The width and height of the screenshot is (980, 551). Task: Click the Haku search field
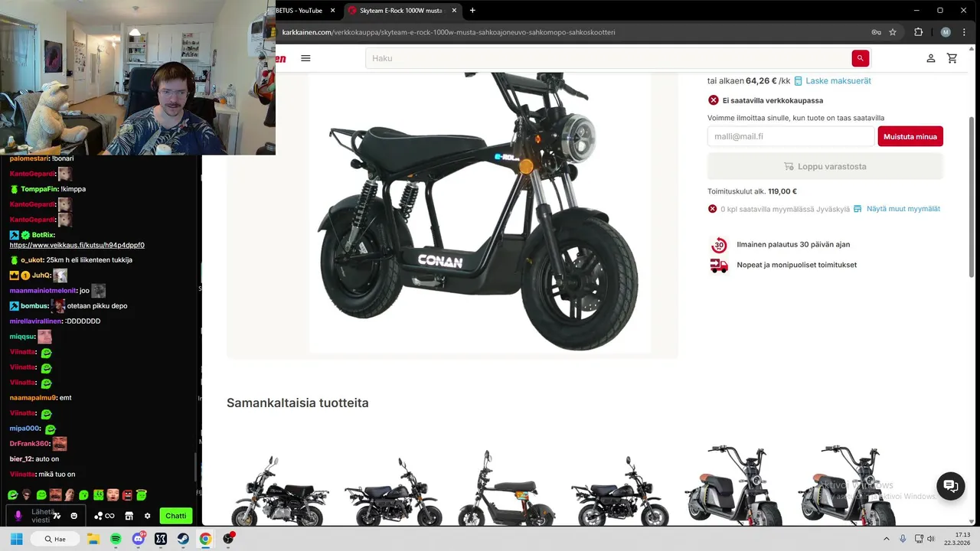[609, 58]
